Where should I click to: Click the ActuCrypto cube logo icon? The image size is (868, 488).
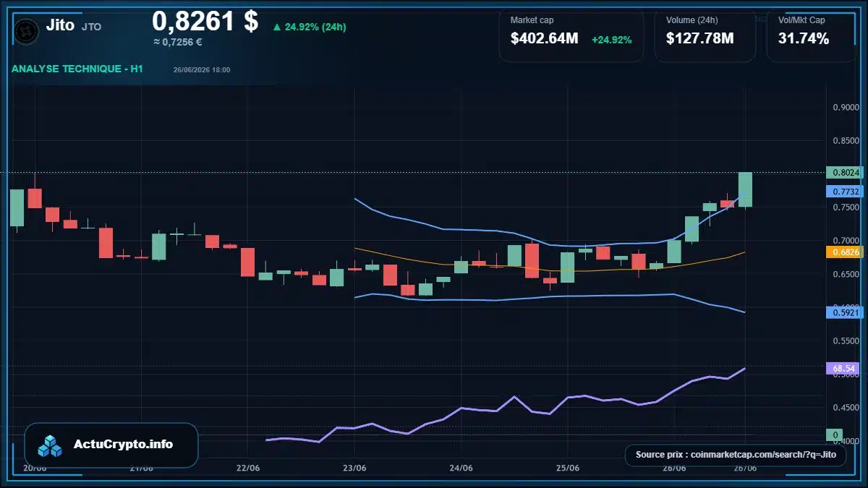coord(51,445)
